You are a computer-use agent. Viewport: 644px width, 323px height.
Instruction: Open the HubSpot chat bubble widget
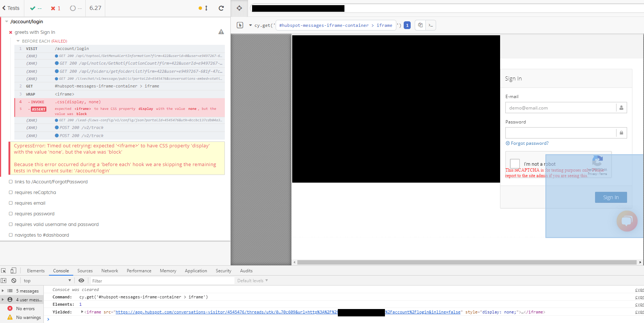pyautogui.click(x=627, y=221)
